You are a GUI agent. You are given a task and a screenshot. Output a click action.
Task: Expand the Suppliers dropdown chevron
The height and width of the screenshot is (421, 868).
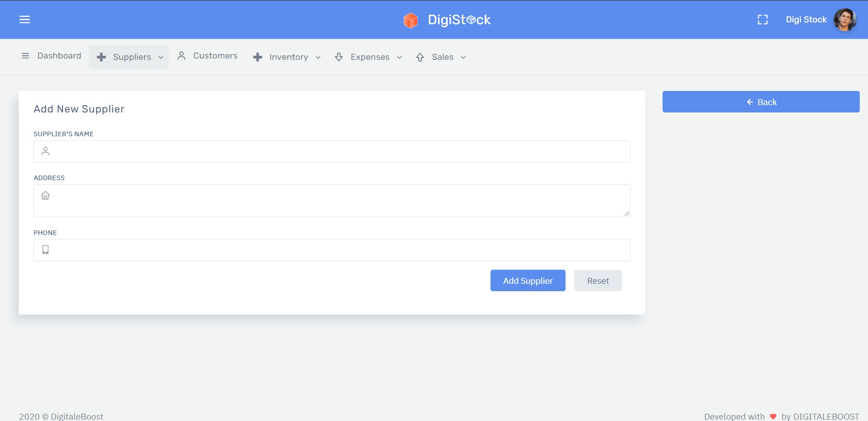(x=161, y=58)
